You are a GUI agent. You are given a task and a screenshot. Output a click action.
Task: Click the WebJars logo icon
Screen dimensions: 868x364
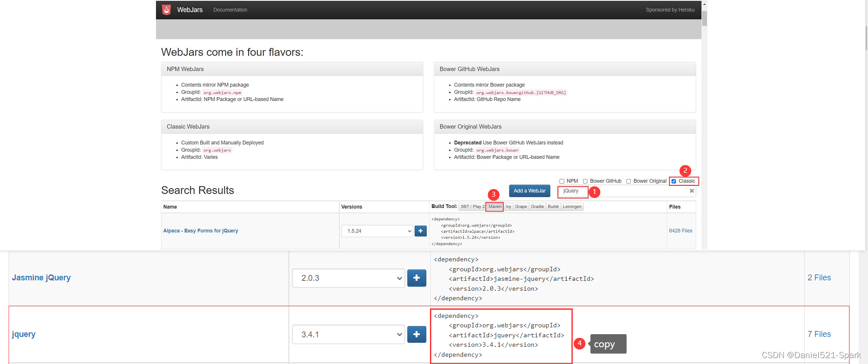(166, 9)
